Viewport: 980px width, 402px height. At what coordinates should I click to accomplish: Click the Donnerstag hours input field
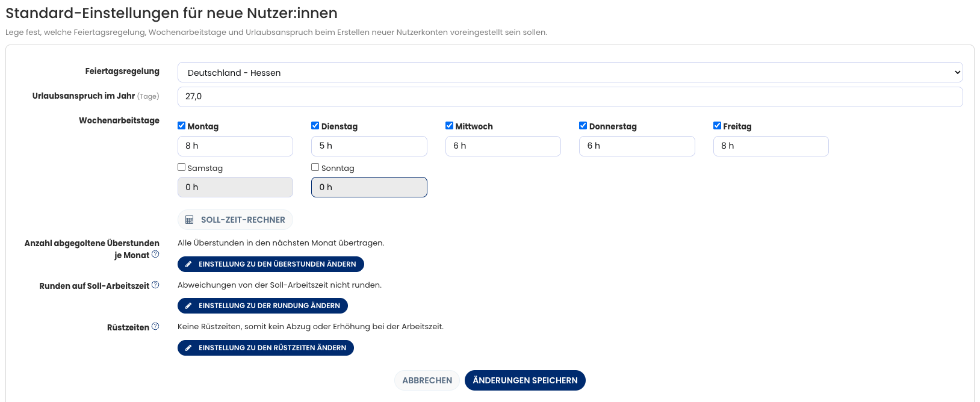tap(637, 146)
